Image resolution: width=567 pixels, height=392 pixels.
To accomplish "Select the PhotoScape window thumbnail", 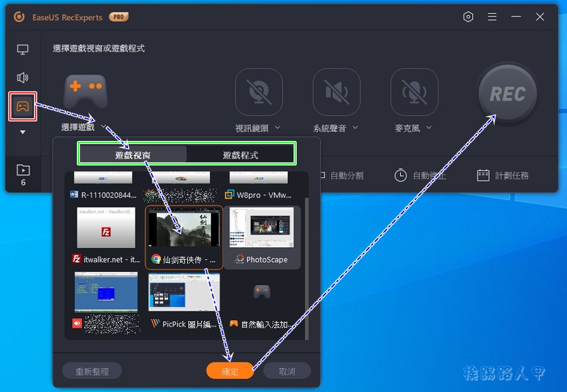I will 261,228.
